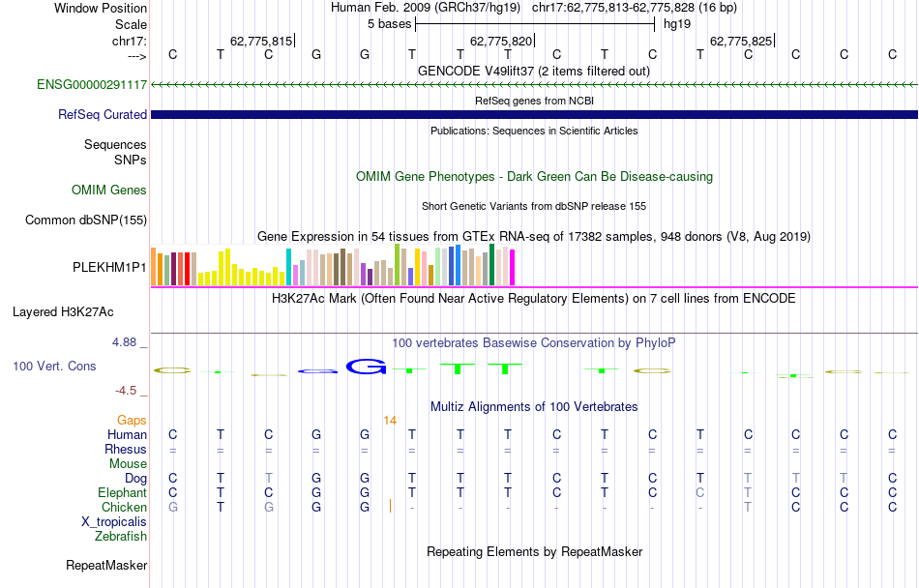
Task: Click Publications: Sequences in Scientific Articles title
Action: (534, 132)
